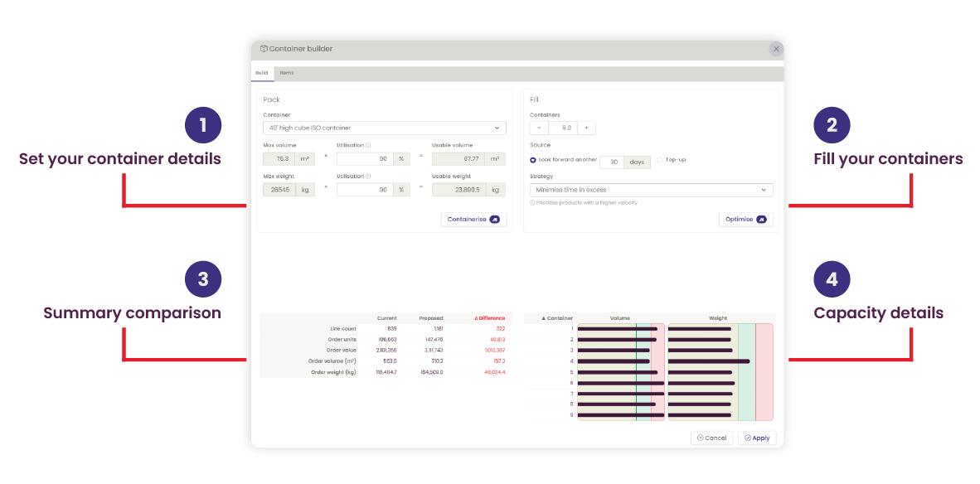
Task: Click the Containerise button
Action: pyautogui.click(x=473, y=219)
